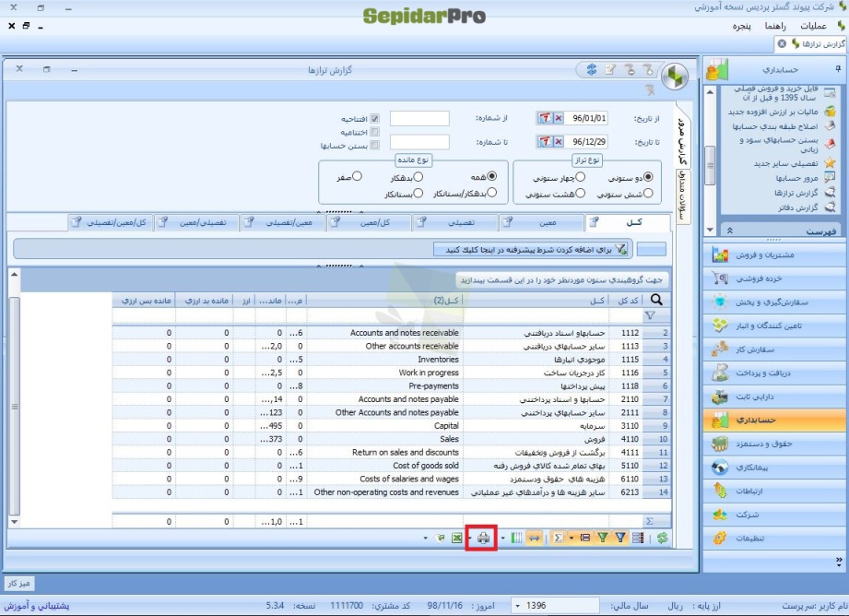Toggle the sigma summary row button
849x616 pixels.
[559, 538]
